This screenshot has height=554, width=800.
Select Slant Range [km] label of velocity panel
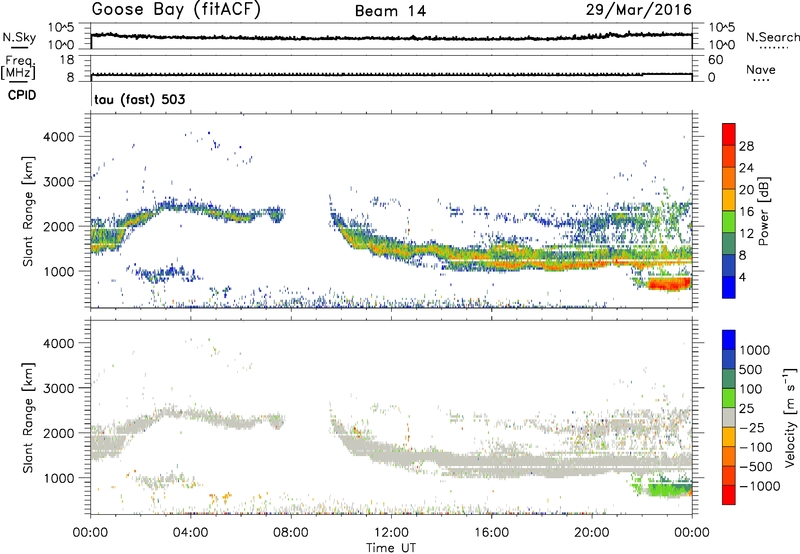(x=28, y=417)
